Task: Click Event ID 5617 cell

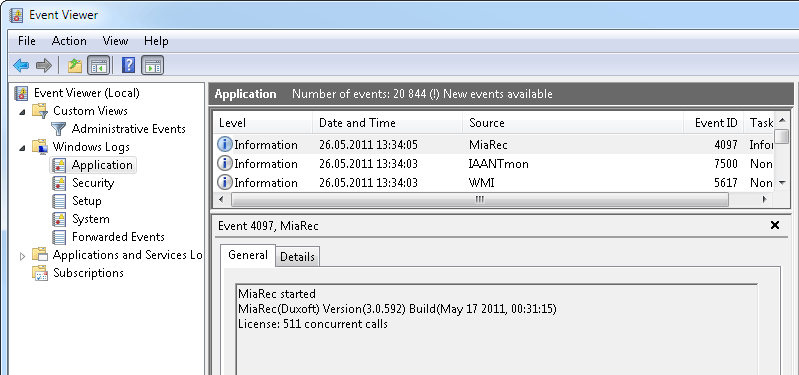Action: point(726,182)
